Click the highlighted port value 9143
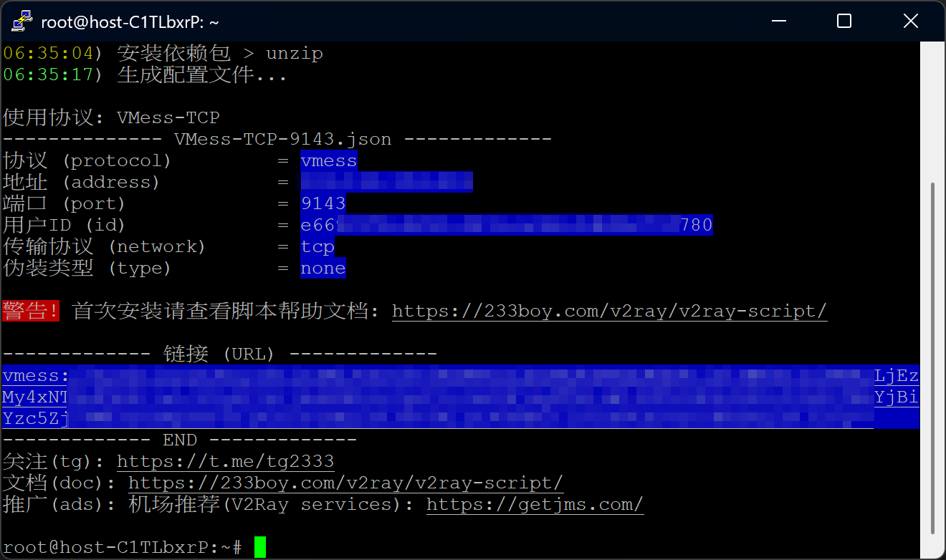 (323, 204)
